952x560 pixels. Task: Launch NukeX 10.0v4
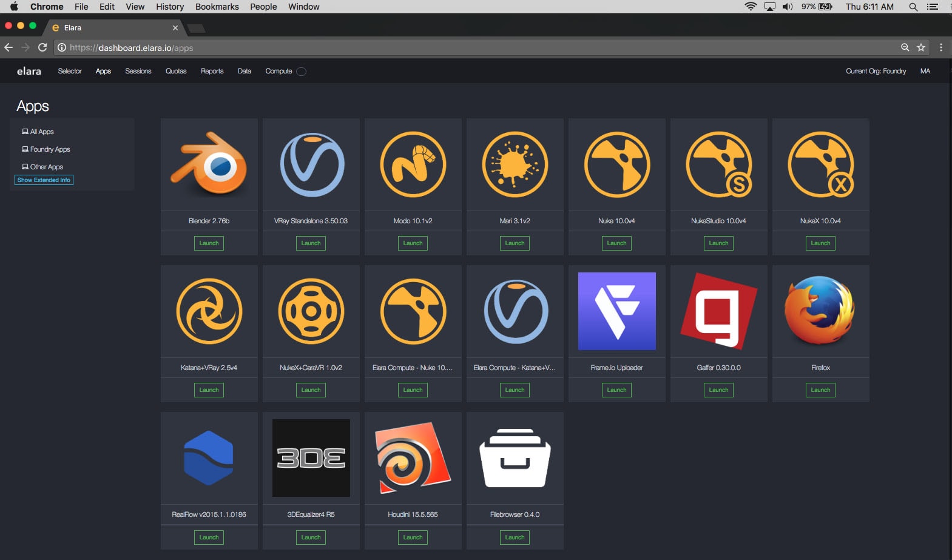coord(821,243)
